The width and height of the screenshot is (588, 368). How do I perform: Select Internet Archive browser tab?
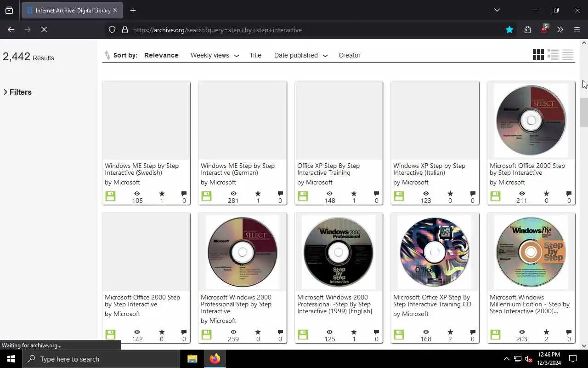tap(72, 10)
